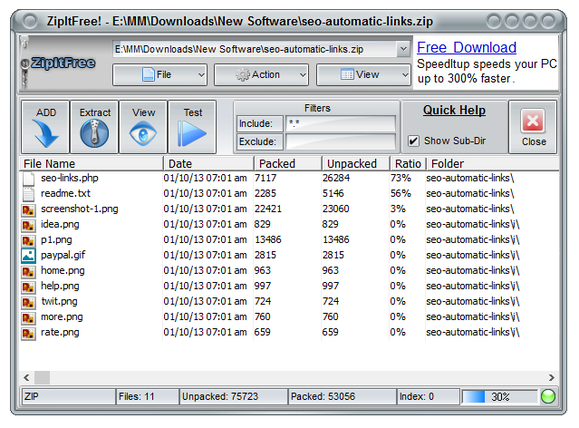
Task: Open the Action dropdown menu
Action: (261, 75)
